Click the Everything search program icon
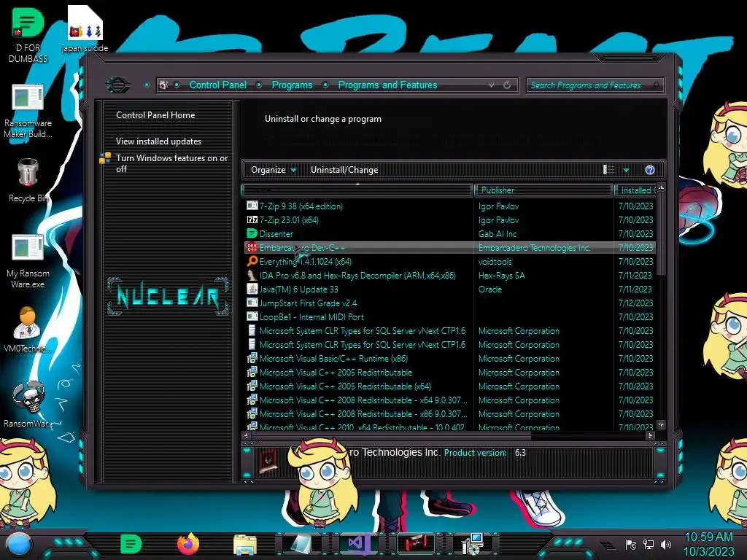This screenshot has width=747, height=560. pos(252,261)
